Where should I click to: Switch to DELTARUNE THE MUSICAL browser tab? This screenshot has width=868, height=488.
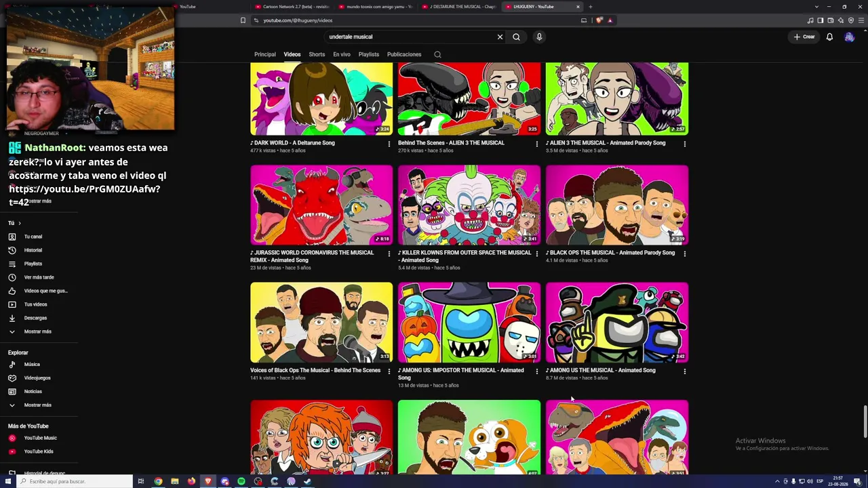[460, 7]
